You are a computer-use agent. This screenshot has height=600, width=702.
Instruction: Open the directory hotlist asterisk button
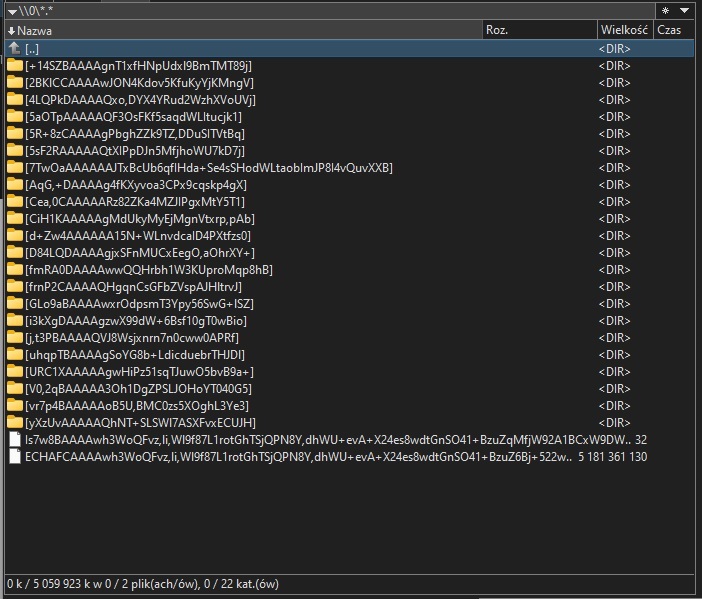[x=664, y=10]
